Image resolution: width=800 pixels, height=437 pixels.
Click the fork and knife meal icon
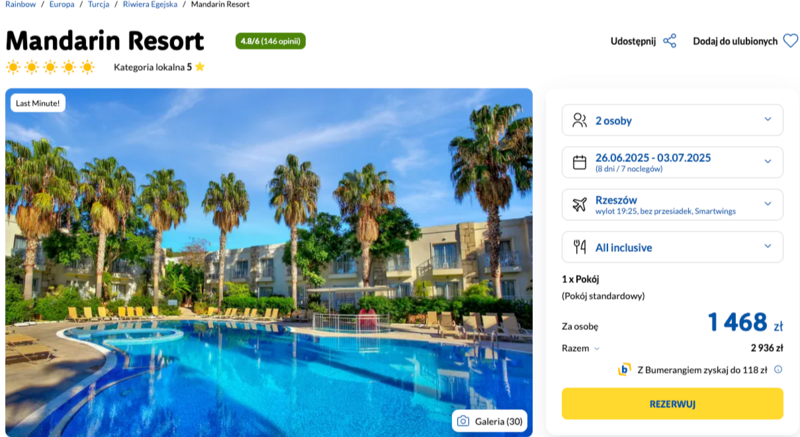coord(580,247)
